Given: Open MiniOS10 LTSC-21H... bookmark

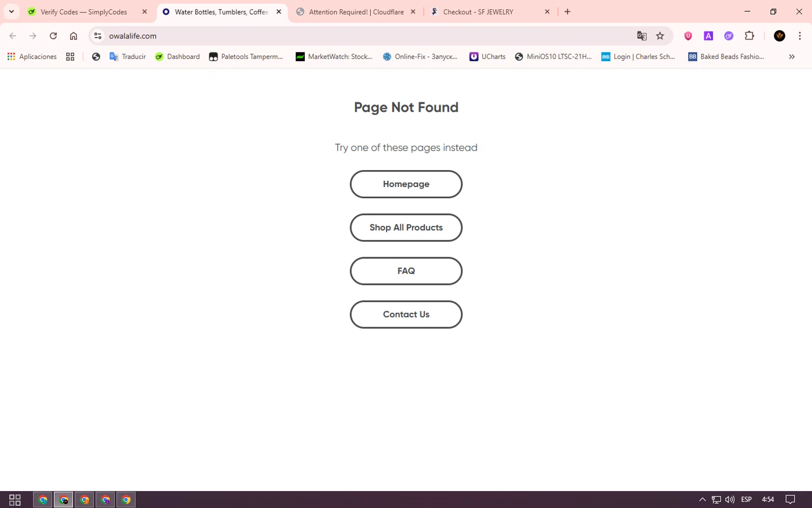Looking at the screenshot, I should 553,56.
